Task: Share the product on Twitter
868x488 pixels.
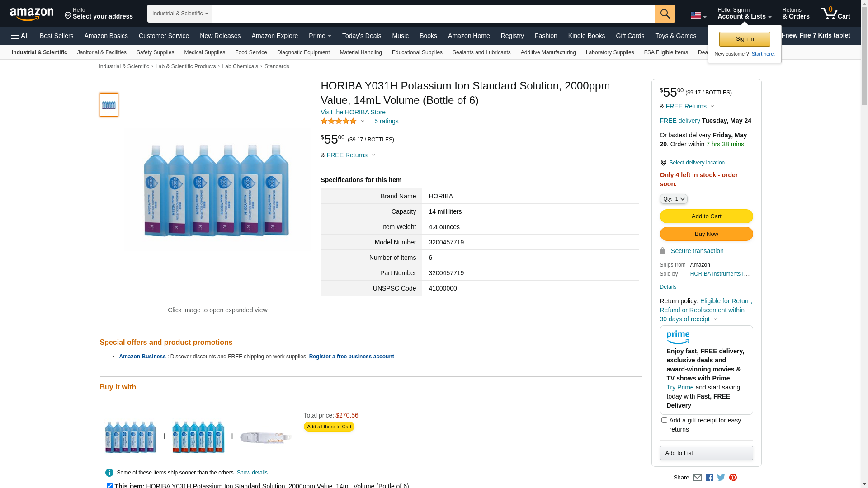Action: 721,478
